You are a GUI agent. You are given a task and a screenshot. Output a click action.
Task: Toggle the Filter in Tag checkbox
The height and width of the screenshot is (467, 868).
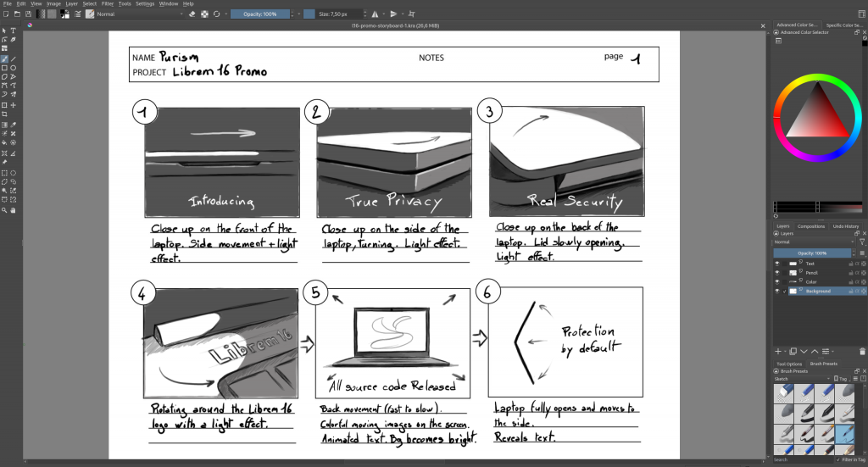click(x=838, y=459)
